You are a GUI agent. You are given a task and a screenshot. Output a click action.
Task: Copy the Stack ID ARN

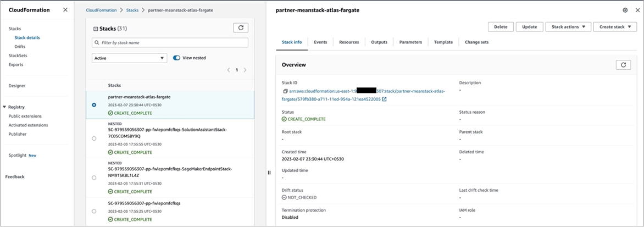coord(284,91)
